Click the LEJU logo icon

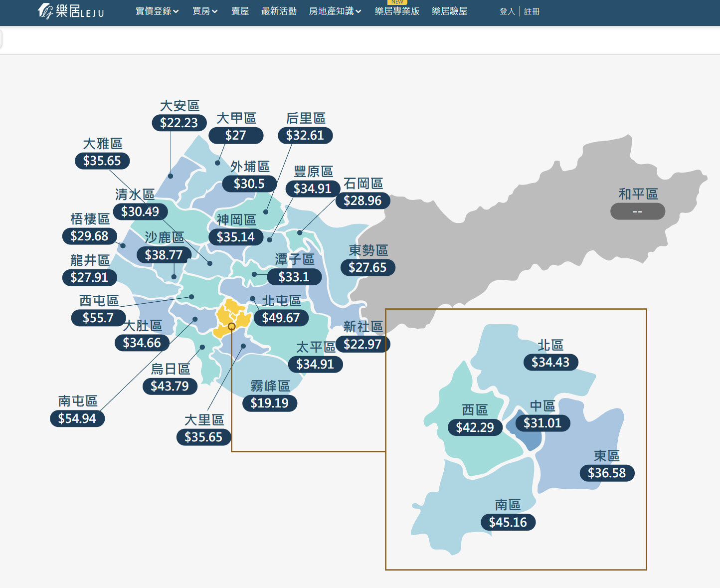[45, 11]
